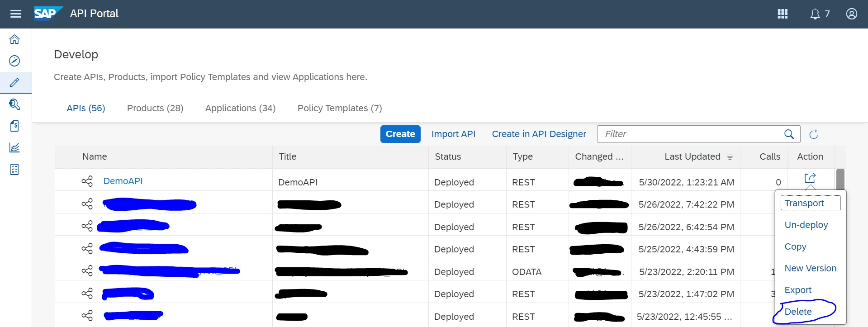Screen dimensions: 868x327
Task: Open the Discover compass icon in sidebar
Action: tap(14, 61)
